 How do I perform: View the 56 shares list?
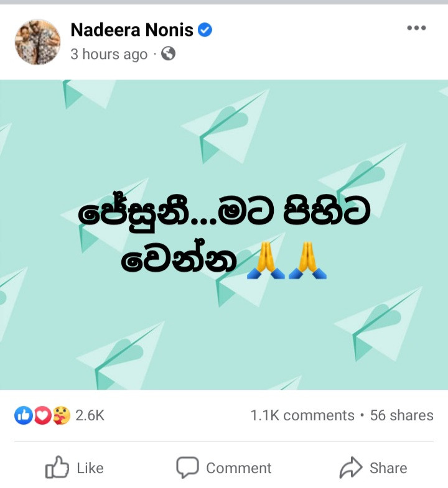tap(401, 415)
